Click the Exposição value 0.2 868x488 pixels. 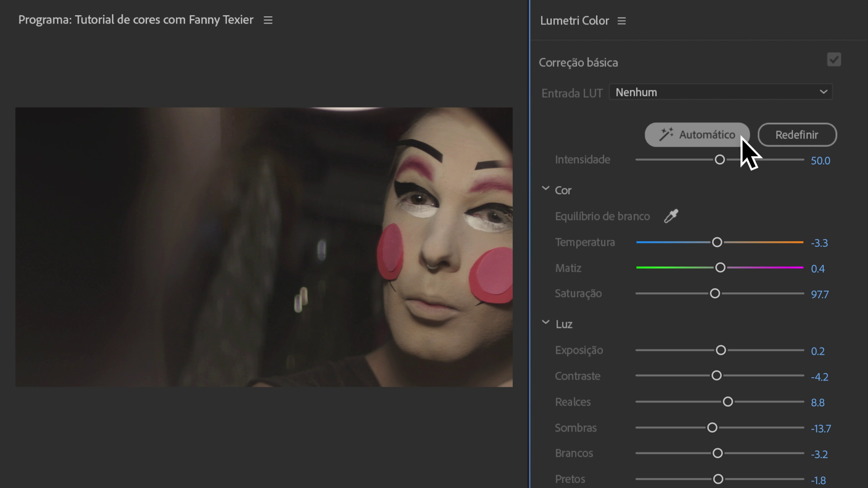pos(817,352)
